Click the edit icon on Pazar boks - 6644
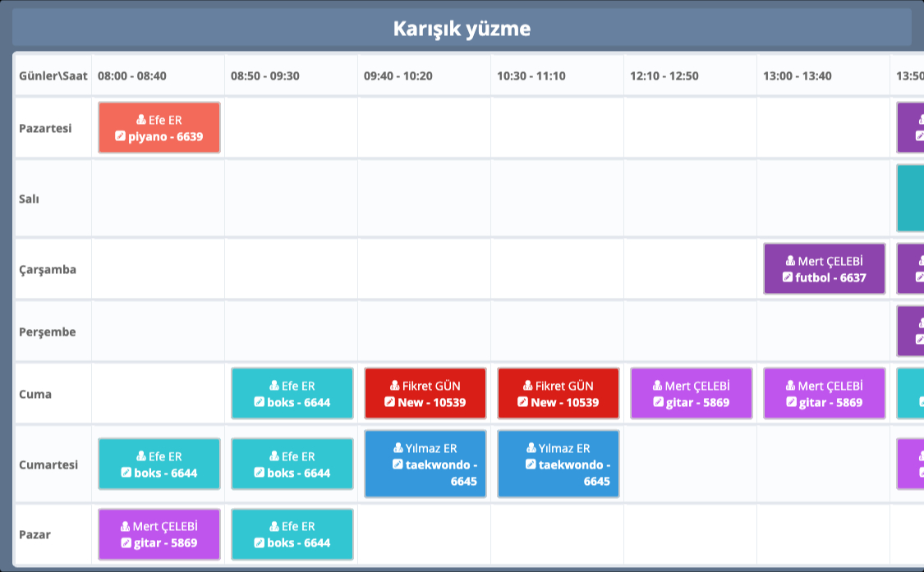Screen dimensions: 924x572 pyautogui.click(x=259, y=542)
